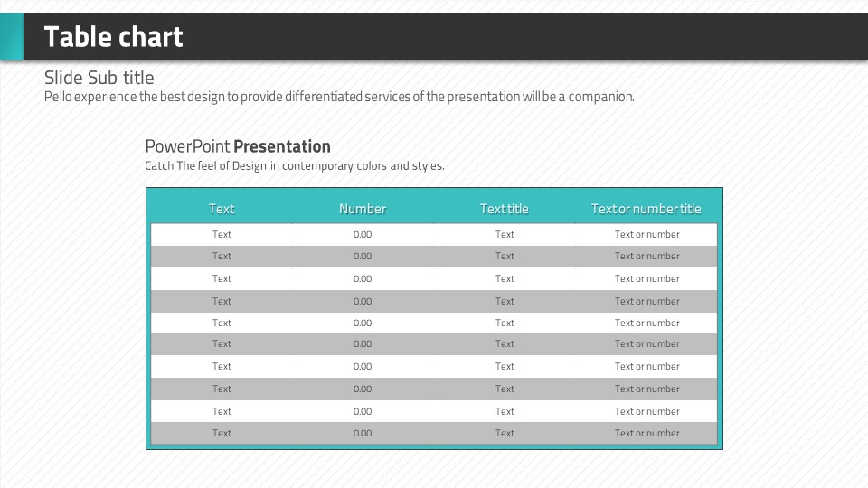868x488 pixels.
Task: Select the second data row's 'Text or number' cell
Action: coord(646,257)
